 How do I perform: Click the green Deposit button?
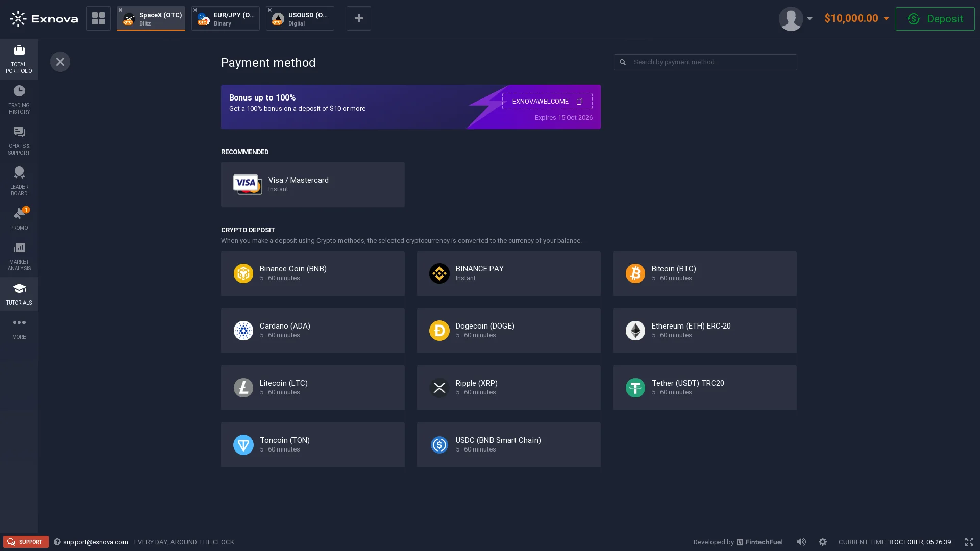click(x=935, y=19)
